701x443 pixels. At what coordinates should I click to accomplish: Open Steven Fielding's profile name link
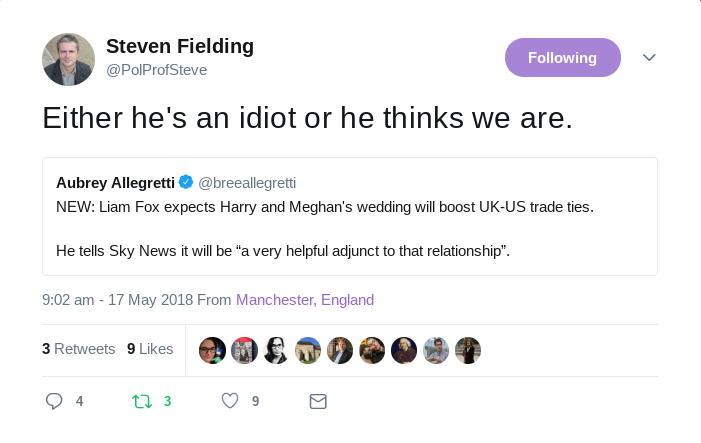(x=180, y=46)
